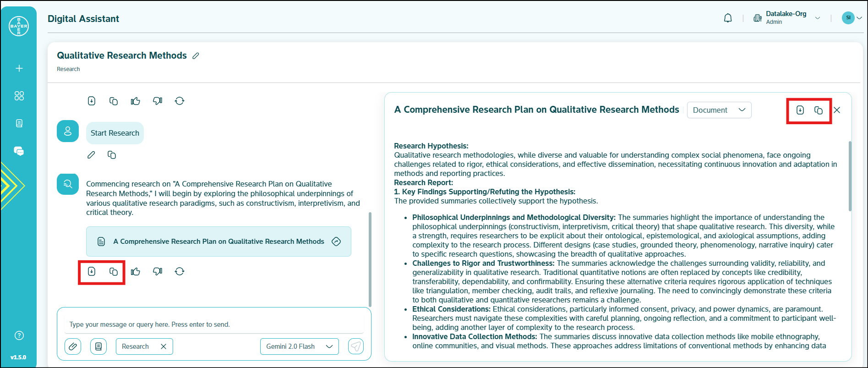The height and width of the screenshot is (368, 868).
Task: Expand the Datalake-Org organization dropdown
Action: pyautogui.click(x=817, y=18)
